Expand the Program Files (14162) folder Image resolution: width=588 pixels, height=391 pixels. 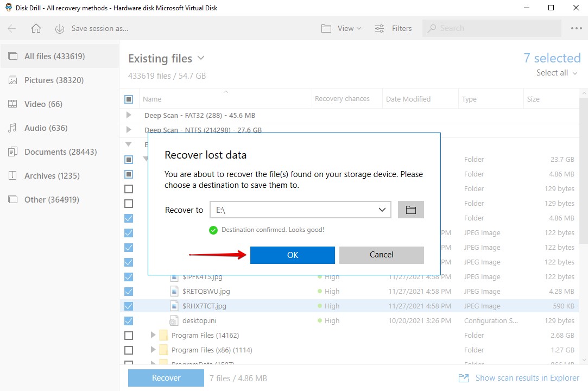pyautogui.click(x=153, y=335)
